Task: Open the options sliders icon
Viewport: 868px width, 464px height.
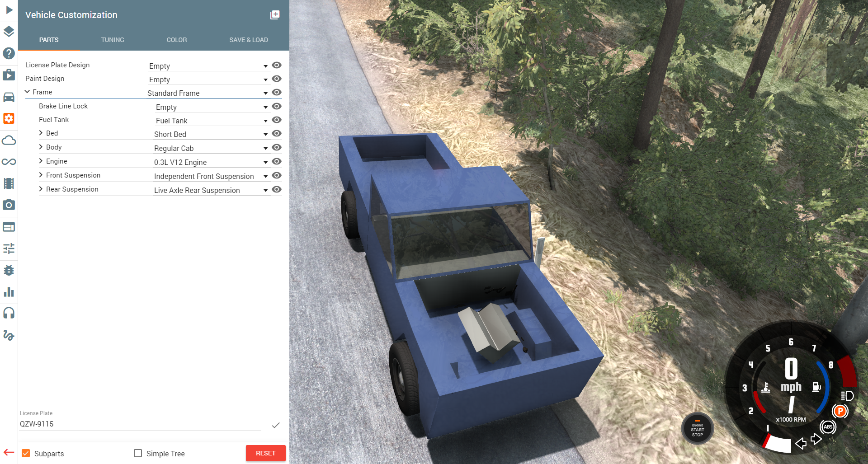Action: coord(9,248)
